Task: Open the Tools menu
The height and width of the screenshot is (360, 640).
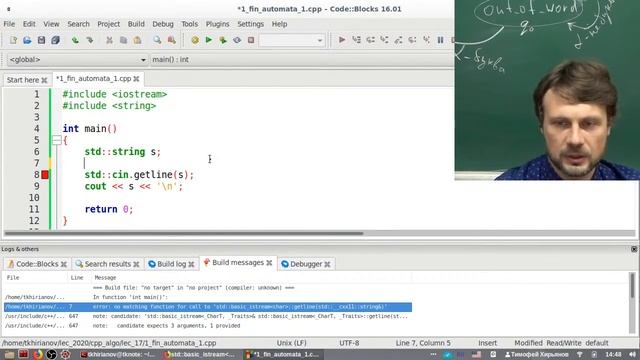Action: pyautogui.click(x=189, y=24)
